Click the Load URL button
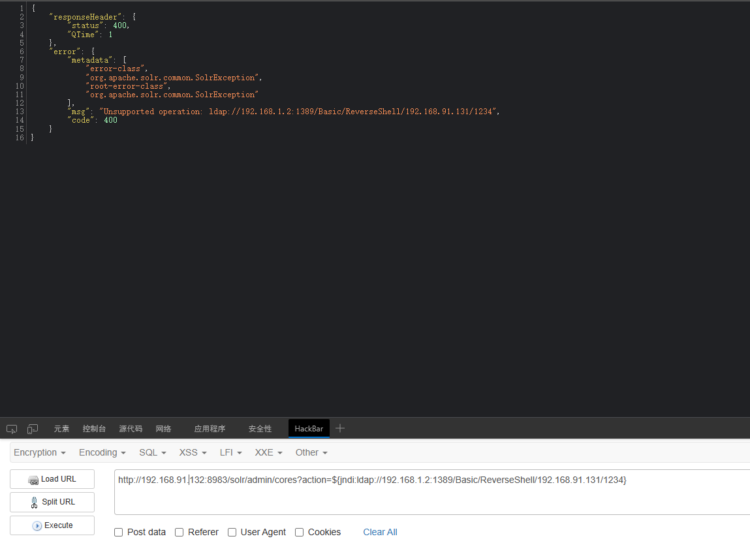Viewport: 750px width, 560px height. 52,479
